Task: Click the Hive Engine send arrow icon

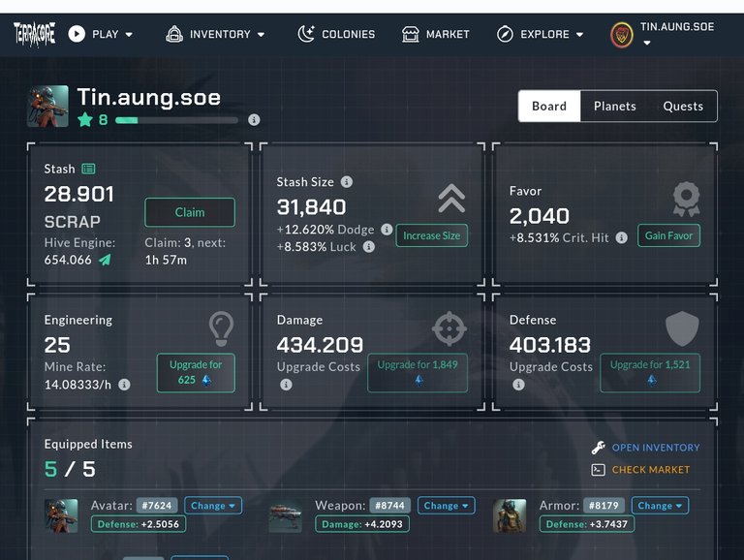Action: click(105, 260)
